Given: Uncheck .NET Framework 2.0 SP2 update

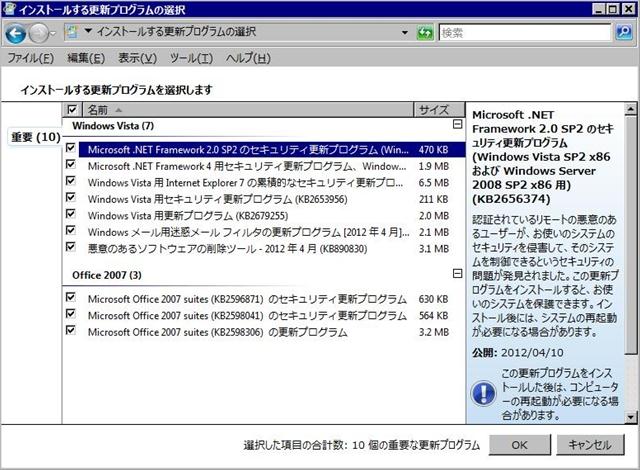Looking at the screenshot, I should click(x=71, y=148).
